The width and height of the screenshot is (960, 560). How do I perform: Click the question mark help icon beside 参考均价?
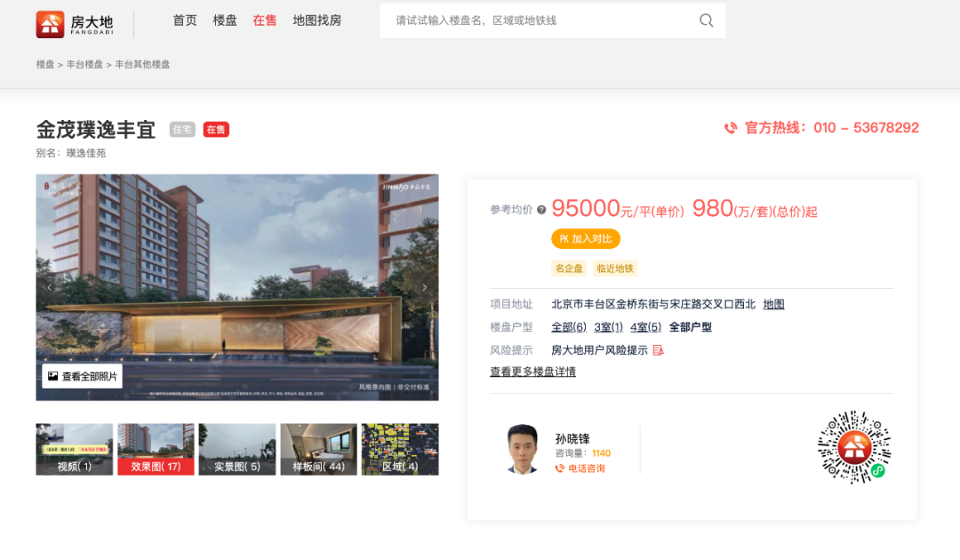tap(541, 210)
